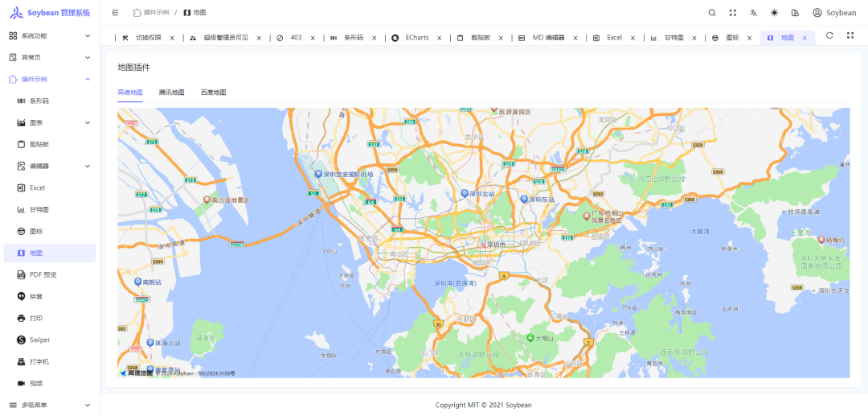Maximize content using the tab bar expand icon
Viewport: 868px width, 416px height.
850,35
